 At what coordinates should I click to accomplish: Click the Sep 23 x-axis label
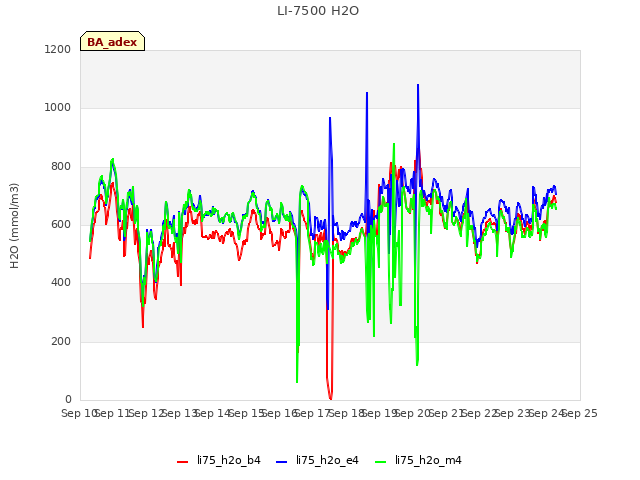click(x=513, y=413)
